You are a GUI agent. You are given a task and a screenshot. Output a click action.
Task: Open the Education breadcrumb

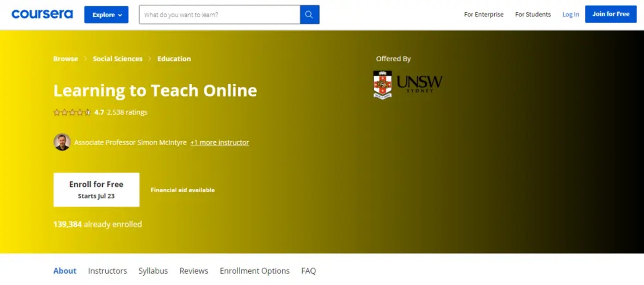[x=174, y=59]
